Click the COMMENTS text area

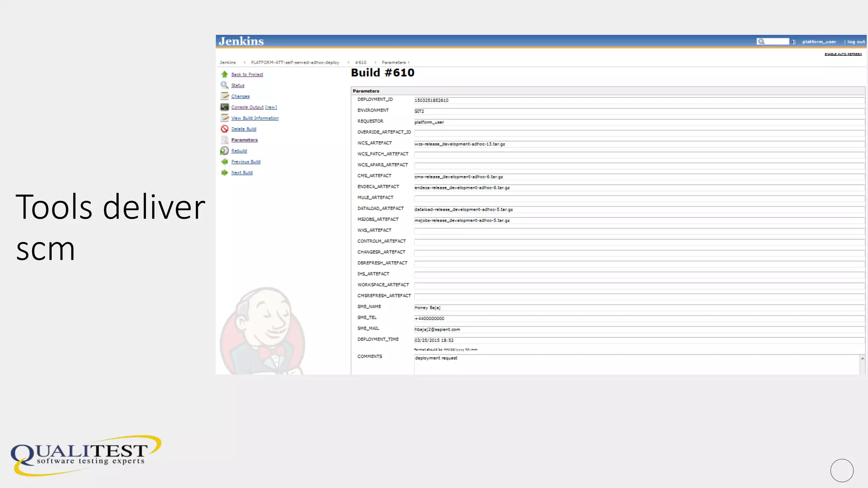637,365
